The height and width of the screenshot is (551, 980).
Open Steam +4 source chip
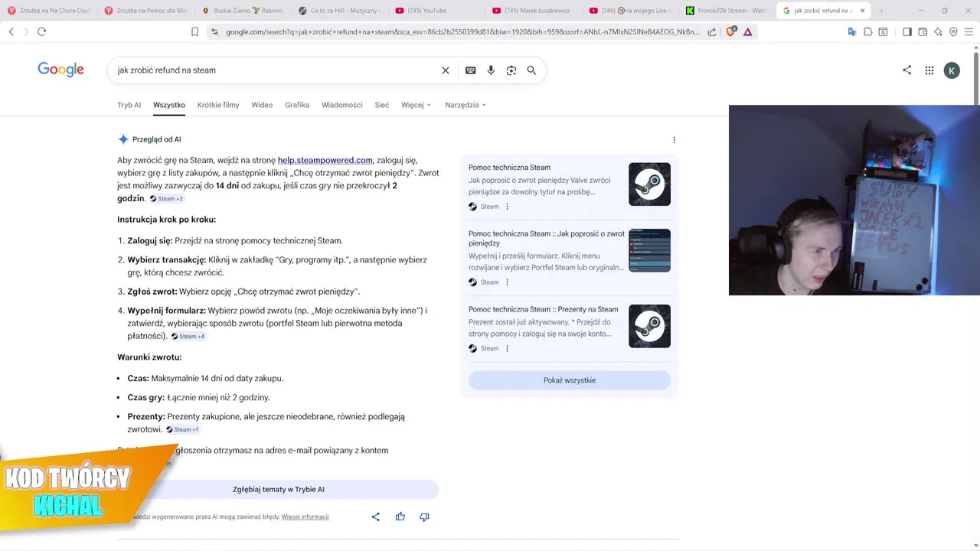point(188,337)
